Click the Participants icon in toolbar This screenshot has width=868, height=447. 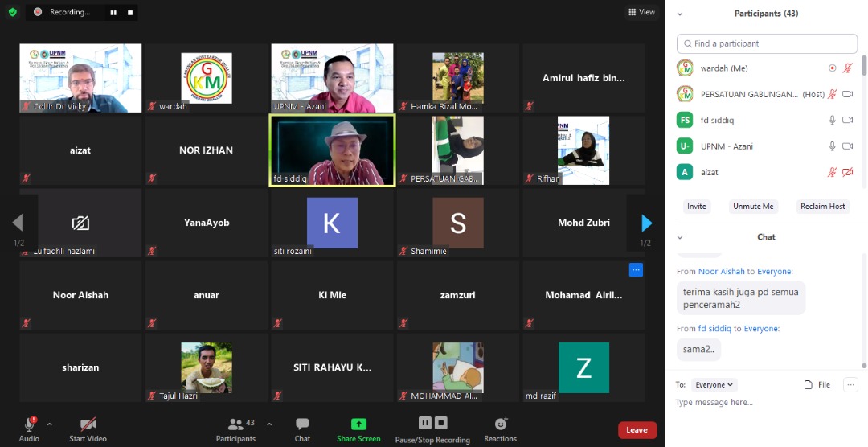point(235,424)
